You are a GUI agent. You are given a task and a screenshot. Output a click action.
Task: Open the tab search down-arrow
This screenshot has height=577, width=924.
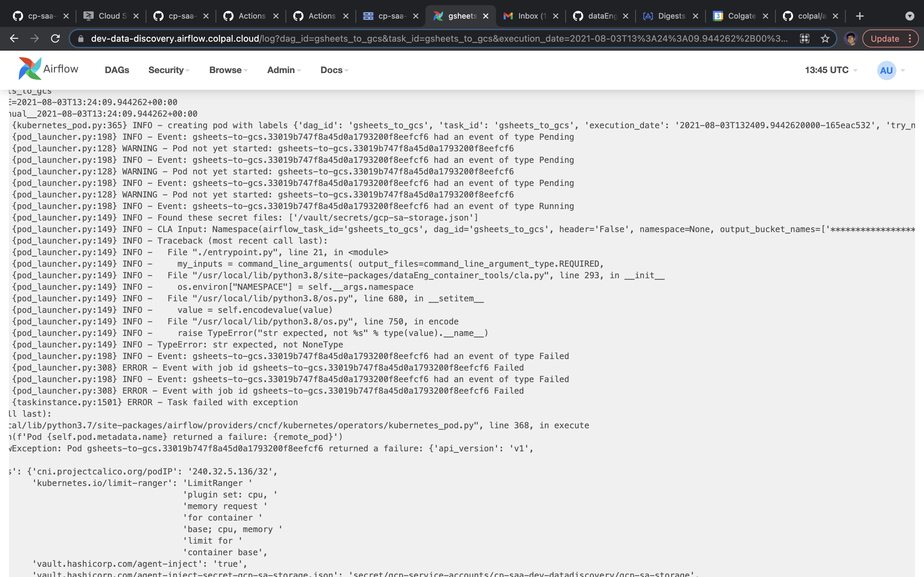coord(910,16)
